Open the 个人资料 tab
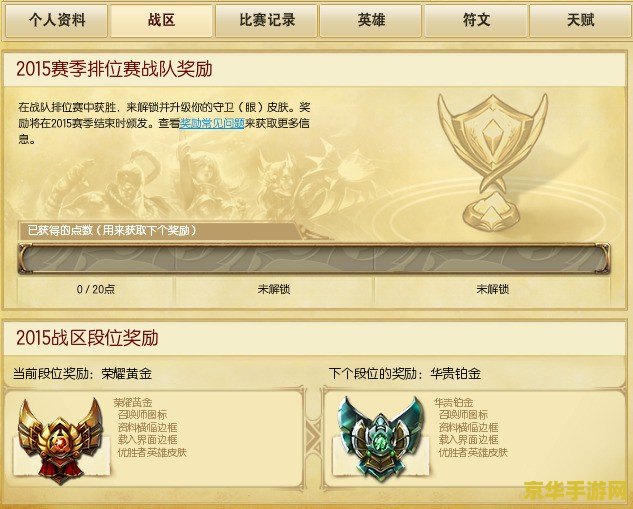The image size is (633, 509). (57, 20)
